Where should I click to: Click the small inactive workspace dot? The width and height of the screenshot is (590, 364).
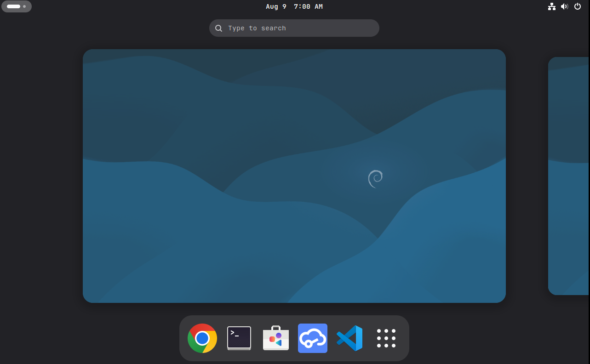(24, 6)
